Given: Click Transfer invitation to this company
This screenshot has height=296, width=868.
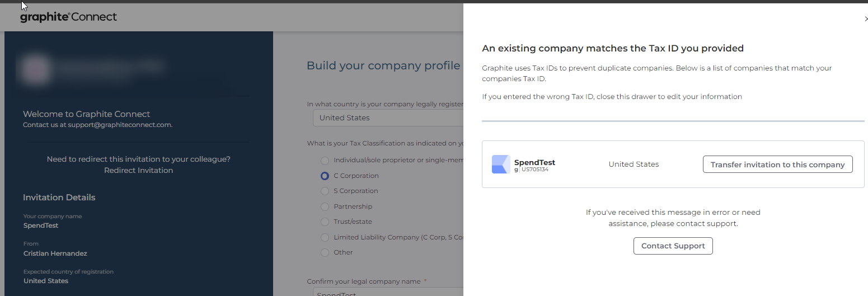Looking at the screenshot, I should click(777, 165).
